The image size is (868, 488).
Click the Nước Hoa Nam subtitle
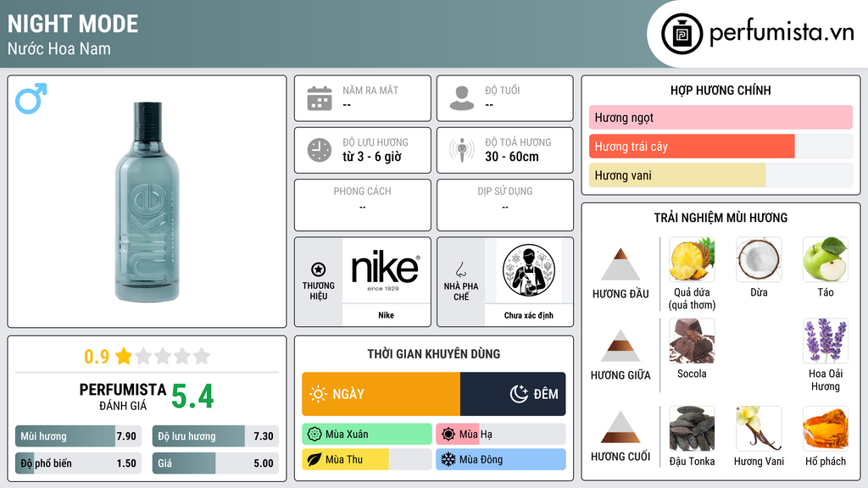(59, 48)
